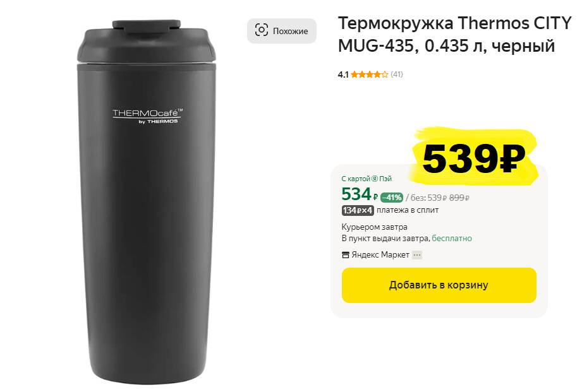Open the 41 reviews count link
The image size is (582, 392).
coord(397,74)
